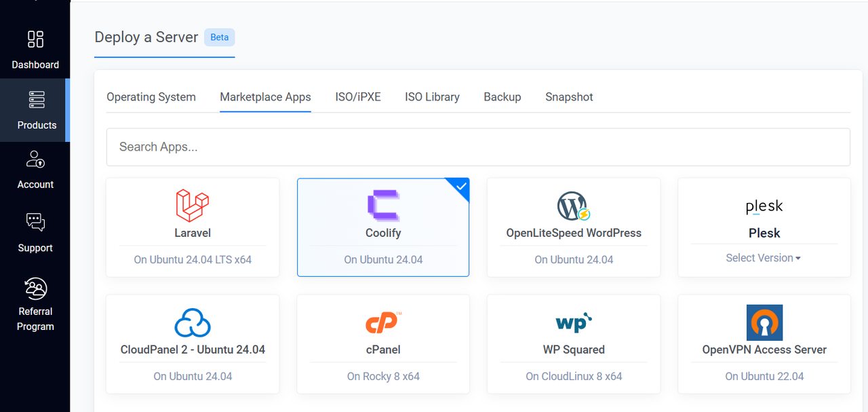Click the cPanel orange logo
Image resolution: width=868 pixels, height=412 pixels.
coord(383,322)
